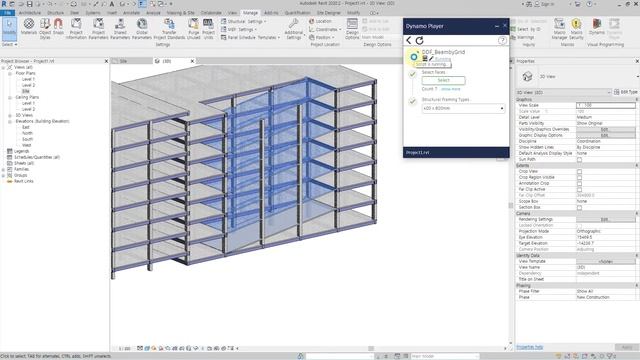Open Project Information
The width and height of the screenshot is (640, 360).
tap(76, 28)
